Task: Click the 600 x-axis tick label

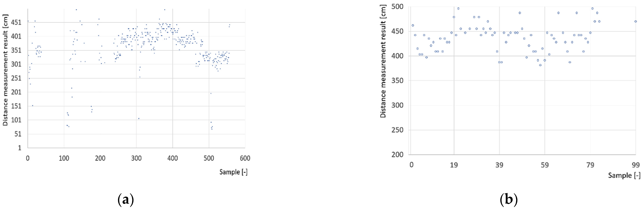Action: tap(245, 158)
